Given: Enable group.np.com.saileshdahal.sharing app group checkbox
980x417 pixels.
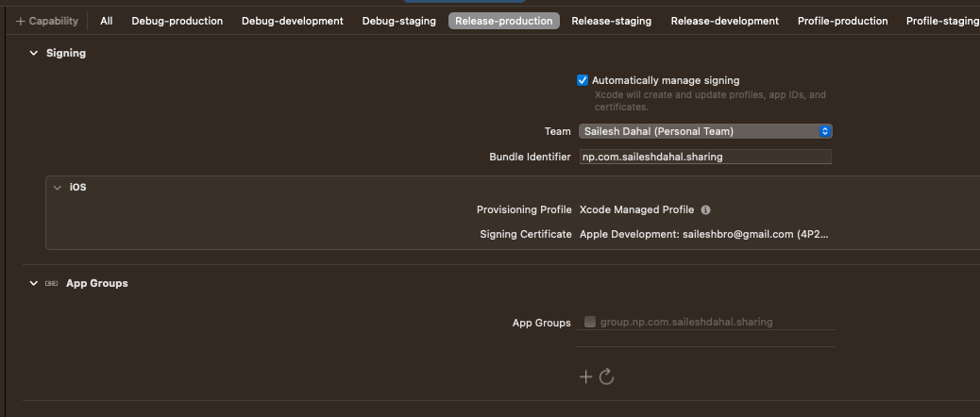Looking at the screenshot, I should pyautogui.click(x=589, y=322).
